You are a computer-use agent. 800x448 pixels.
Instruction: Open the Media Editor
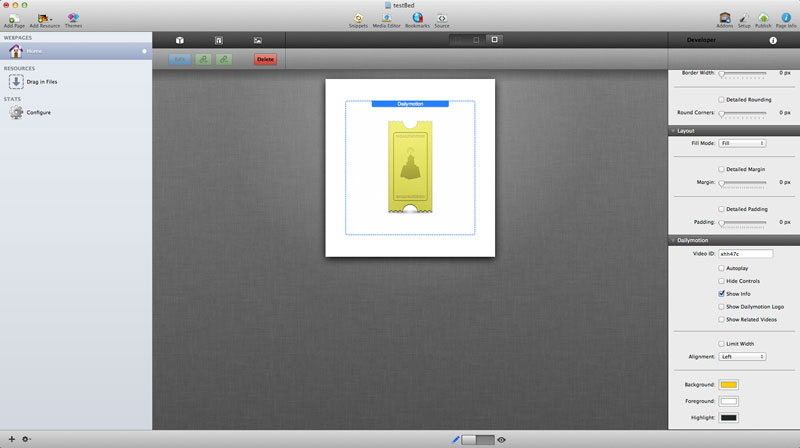(386, 17)
